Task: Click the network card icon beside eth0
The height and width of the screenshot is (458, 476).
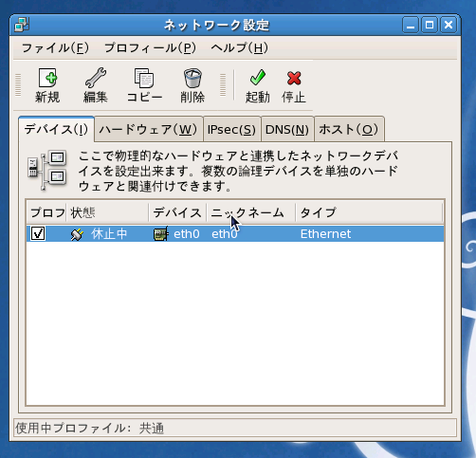Action: click(x=160, y=234)
